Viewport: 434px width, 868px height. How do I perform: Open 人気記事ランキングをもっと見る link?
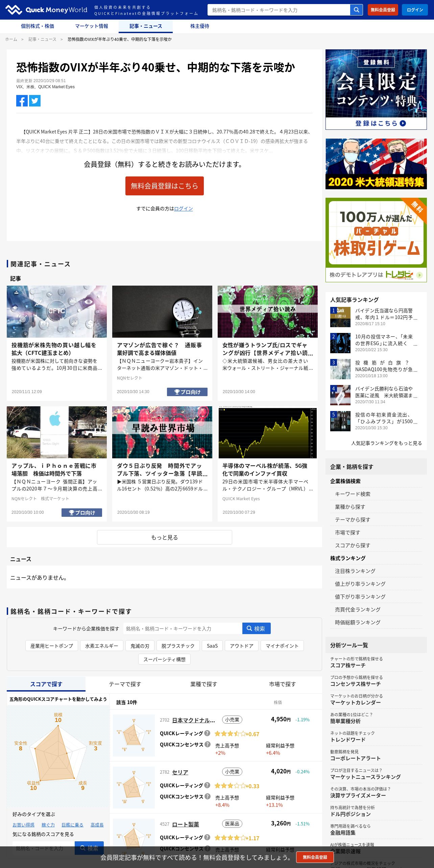click(x=386, y=443)
